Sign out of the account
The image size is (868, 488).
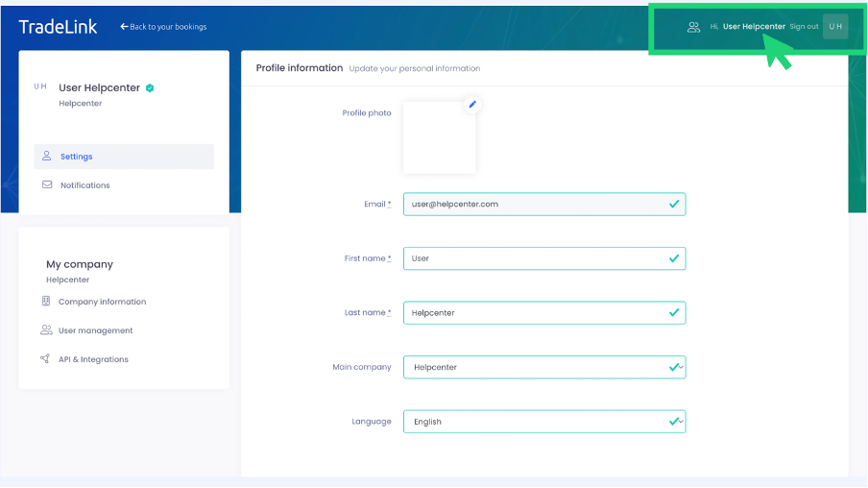(804, 27)
